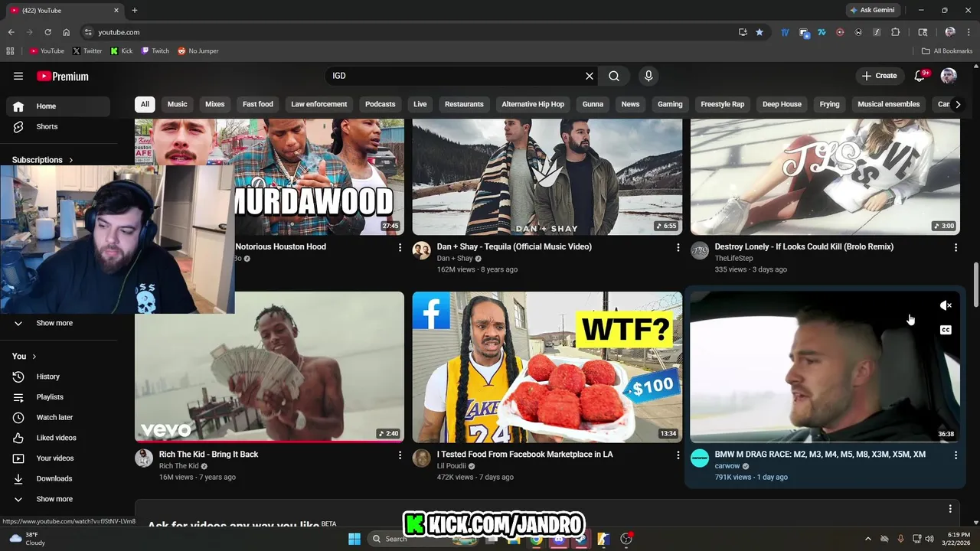
Task: Select the Alternative Hip Hop chip
Action: (533, 104)
